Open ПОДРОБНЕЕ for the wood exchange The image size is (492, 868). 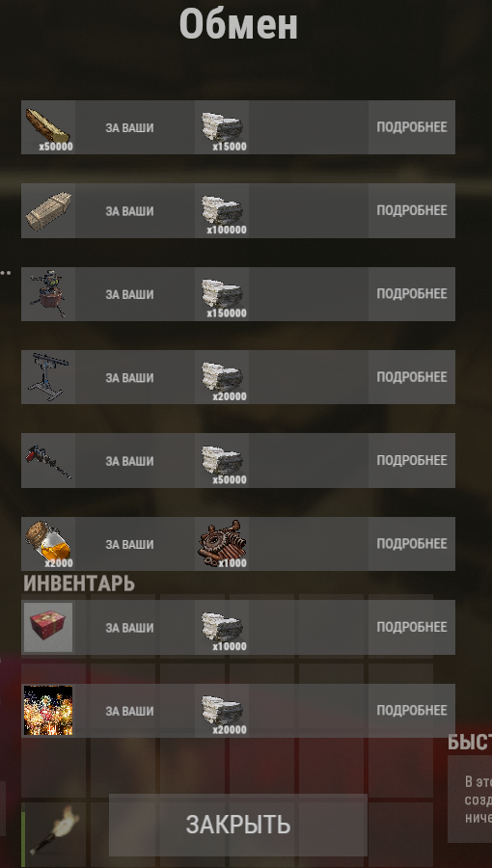pos(412,127)
